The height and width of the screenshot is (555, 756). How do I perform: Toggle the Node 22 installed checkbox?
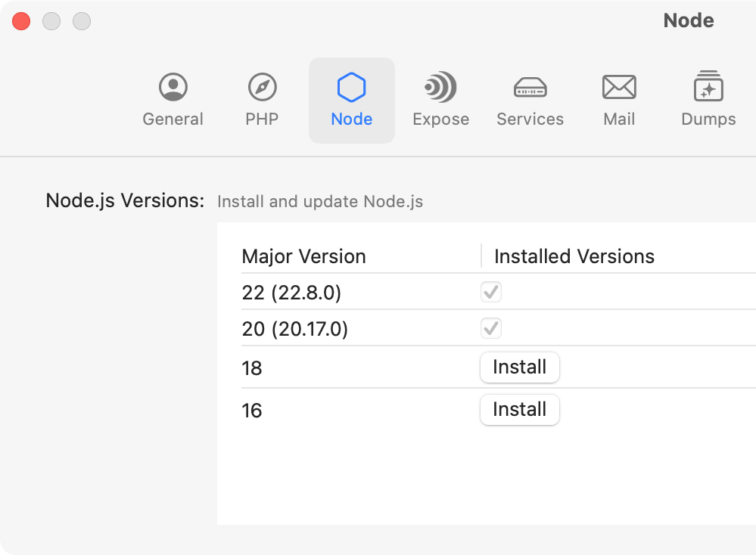click(491, 292)
